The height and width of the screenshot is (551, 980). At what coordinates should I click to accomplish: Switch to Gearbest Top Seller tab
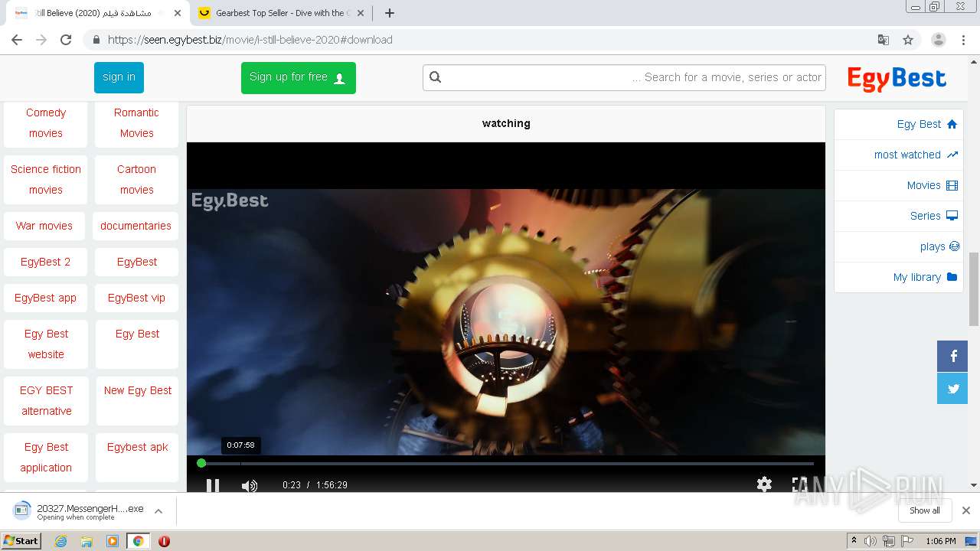(283, 13)
